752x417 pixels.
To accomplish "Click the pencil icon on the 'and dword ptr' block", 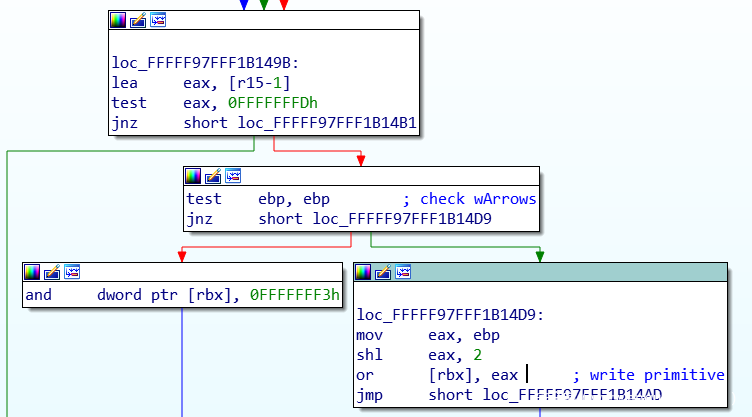I will coord(52,272).
